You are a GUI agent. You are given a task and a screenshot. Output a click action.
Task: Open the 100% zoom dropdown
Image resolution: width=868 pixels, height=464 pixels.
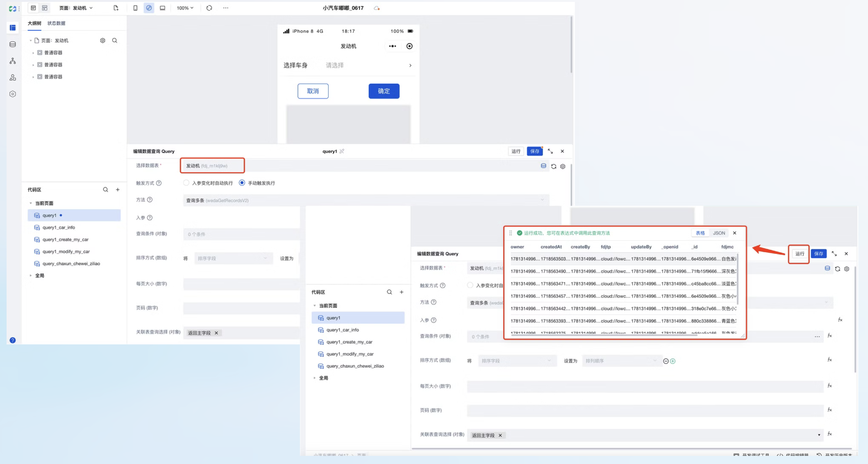(185, 8)
